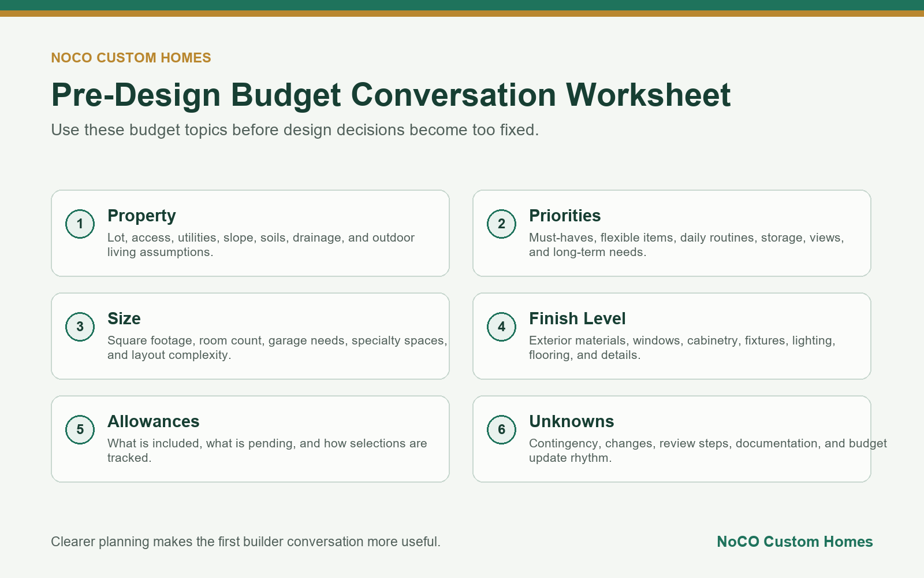Image resolution: width=924 pixels, height=578 pixels.
Task: Click the 'Clearer planning makes' footer sentence
Action: pyautogui.click(x=245, y=542)
